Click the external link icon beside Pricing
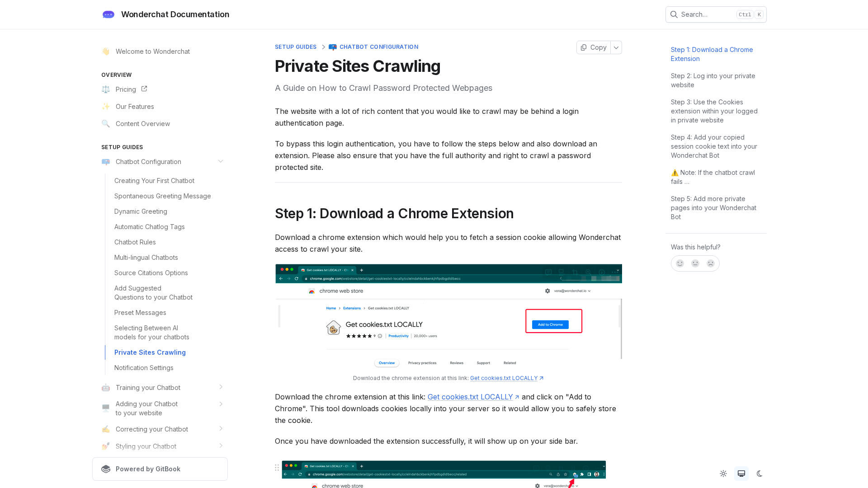Viewport: 868px width, 488px height. tap(144, 89)
